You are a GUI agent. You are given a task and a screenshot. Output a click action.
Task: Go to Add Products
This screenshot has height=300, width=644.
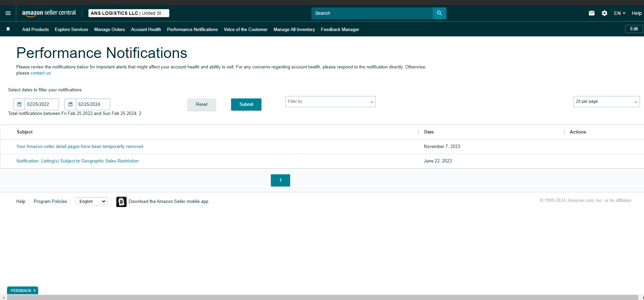click(35, 30)
